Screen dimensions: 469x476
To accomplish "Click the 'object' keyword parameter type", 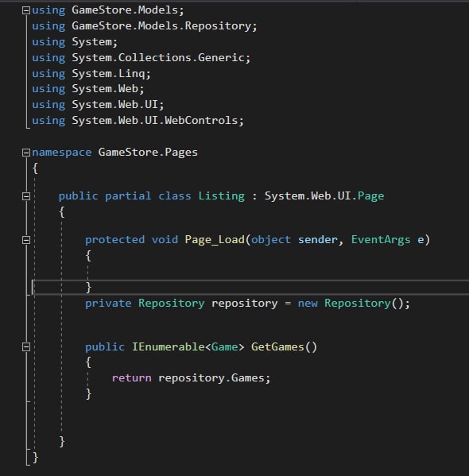I will click(271, 240).
